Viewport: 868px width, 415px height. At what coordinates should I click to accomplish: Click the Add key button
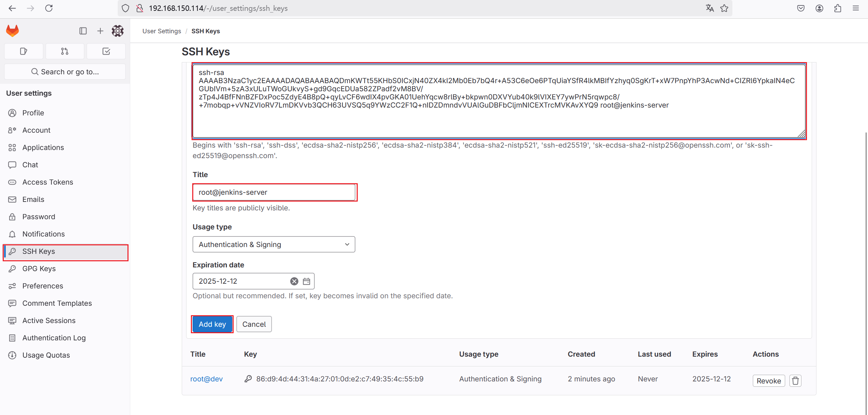click(212, 324)
